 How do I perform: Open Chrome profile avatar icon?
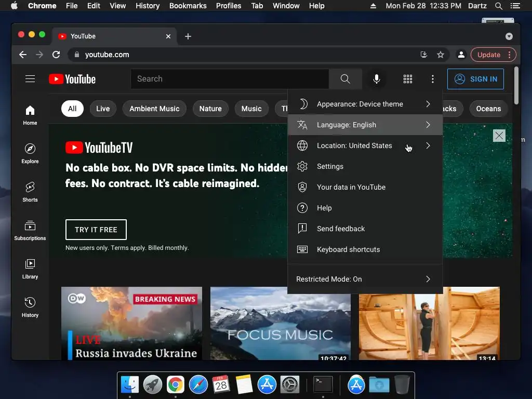tap(461, 55)
